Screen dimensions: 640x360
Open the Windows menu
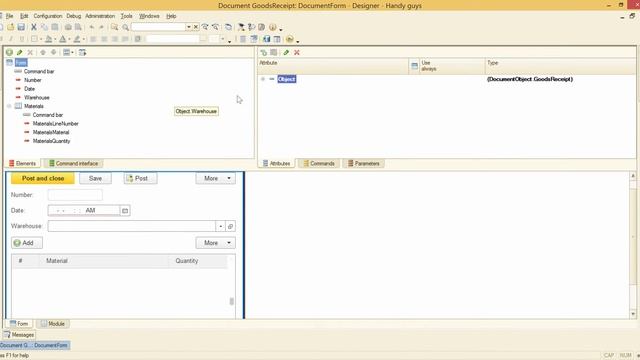coord(149,16)
